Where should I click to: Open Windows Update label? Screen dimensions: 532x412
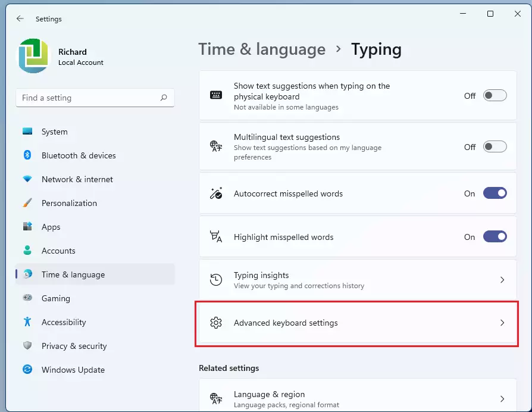pyautogui.click(x=73, y=370)
